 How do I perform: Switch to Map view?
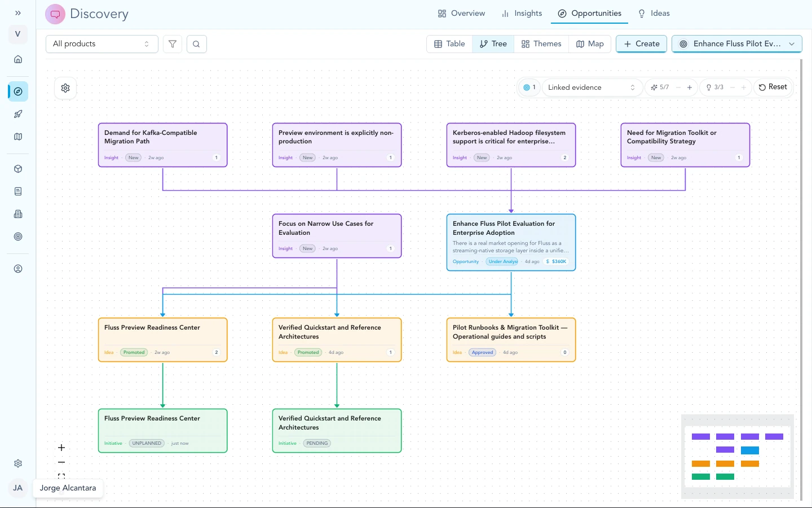click(x=590, y=44)
